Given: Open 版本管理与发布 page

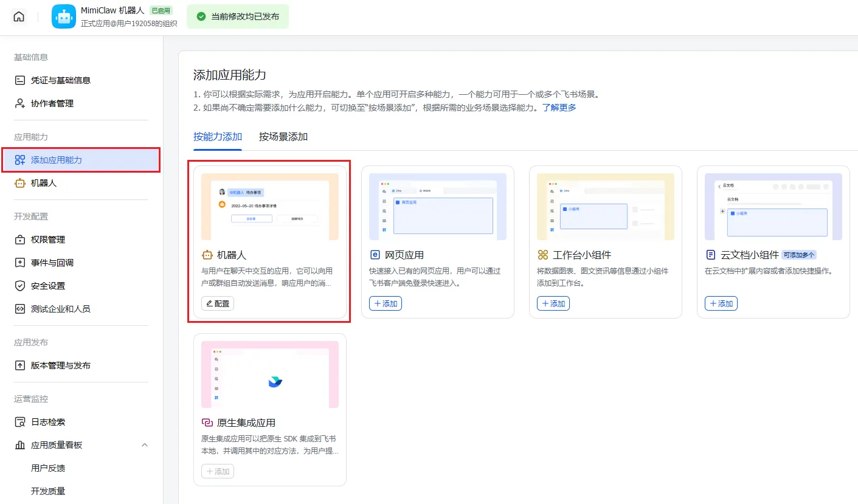Looking at the screenshot, I should click(61, 365).
